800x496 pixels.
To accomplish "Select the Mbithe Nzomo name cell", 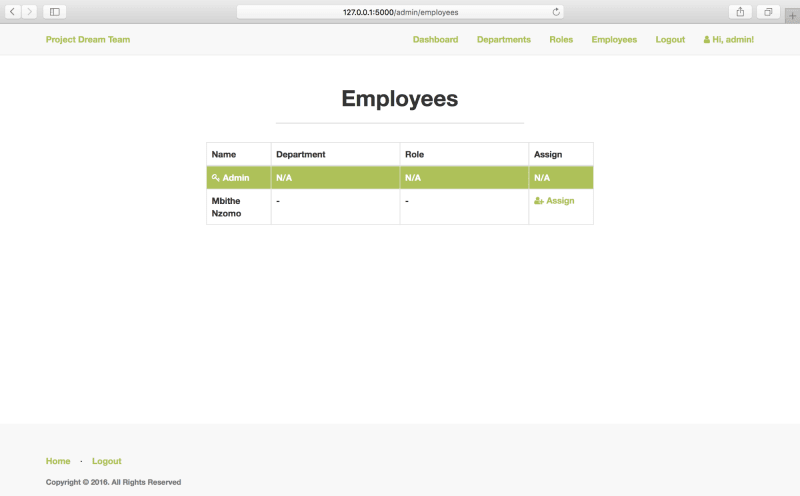I will pyautogui.click(x=239, y=207).
